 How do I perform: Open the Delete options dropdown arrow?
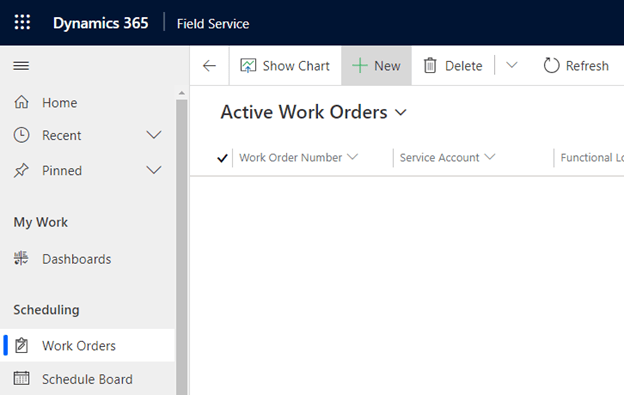tap(512, 65)
